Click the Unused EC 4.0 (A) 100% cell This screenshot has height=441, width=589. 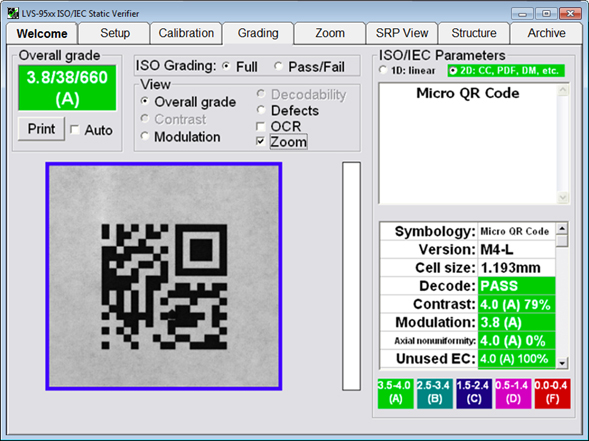[517, 359]
